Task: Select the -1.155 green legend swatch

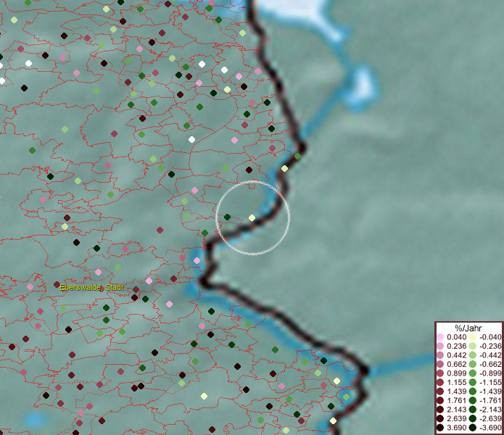Action: 473,382
